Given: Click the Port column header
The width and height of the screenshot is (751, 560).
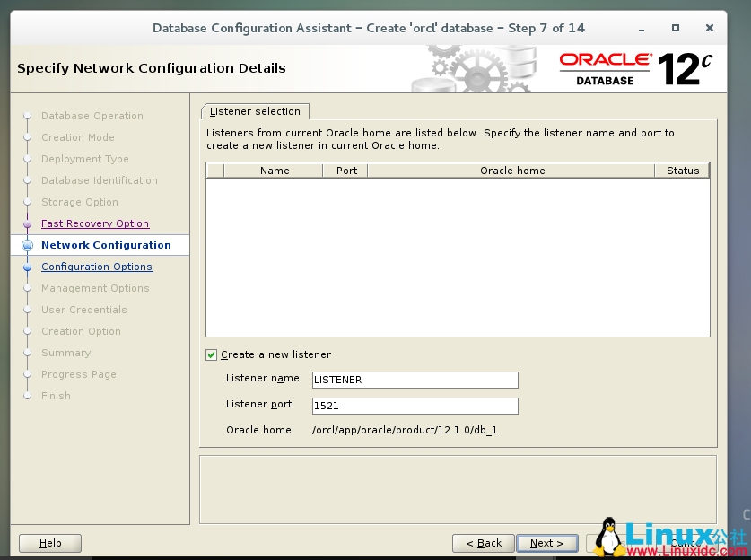Looking at the screenshot, I should (x=345, y=171).
